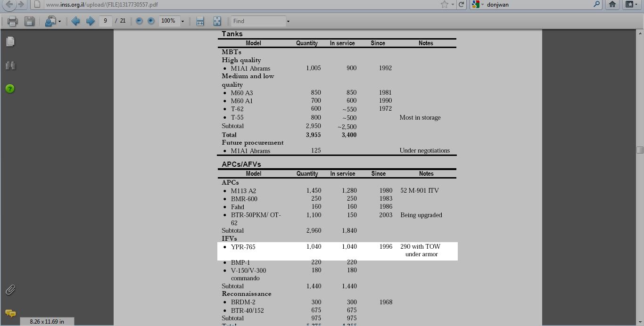Open the comments panel
Viewport: 644px width, 326px height.
(x=10, y=313)
